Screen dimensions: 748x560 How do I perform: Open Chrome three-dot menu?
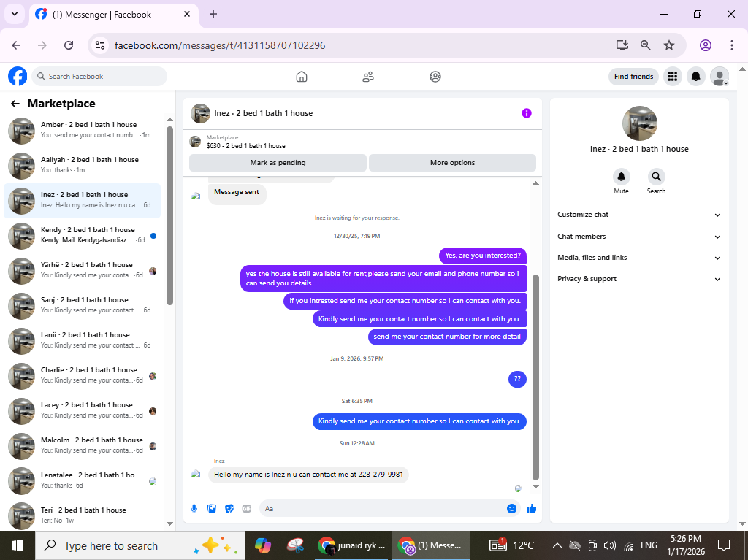tap(732, 45)
